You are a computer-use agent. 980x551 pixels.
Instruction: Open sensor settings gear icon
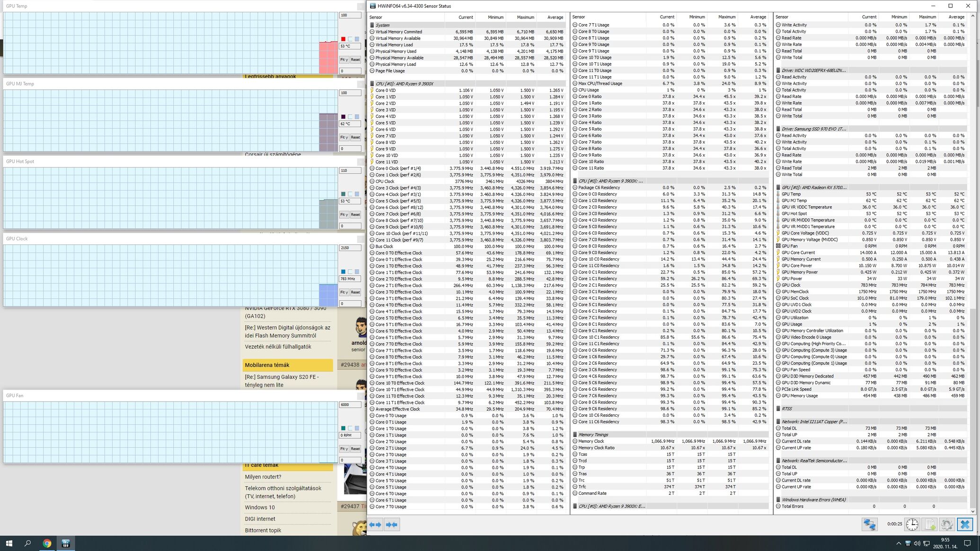946,525
